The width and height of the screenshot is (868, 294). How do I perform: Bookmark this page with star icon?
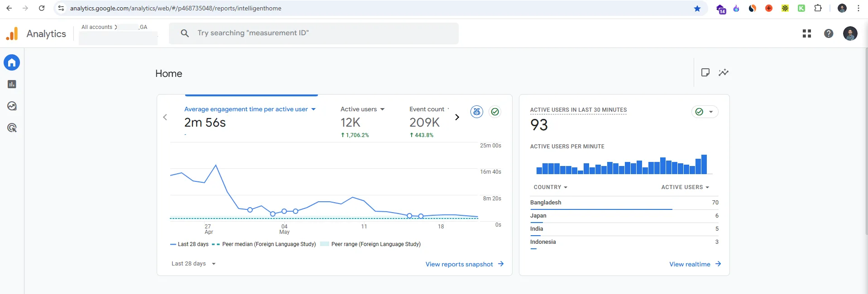[697, 8]
